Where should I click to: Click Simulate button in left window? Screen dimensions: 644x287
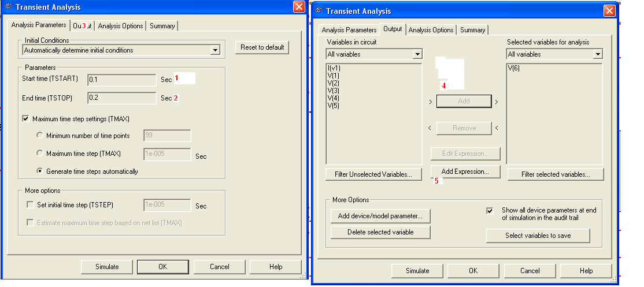107,267
